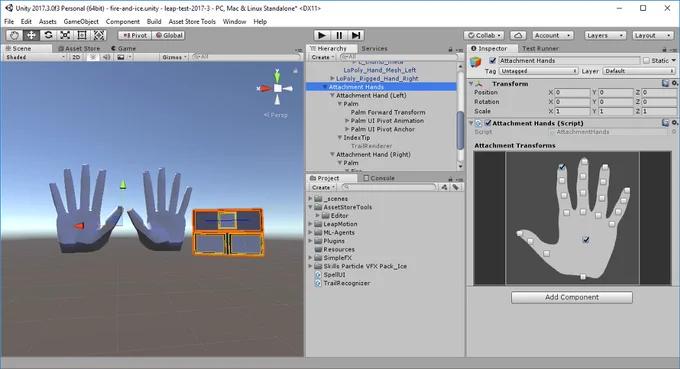
Task: Open Transform component help book icon
Action: tap(665, 83)
